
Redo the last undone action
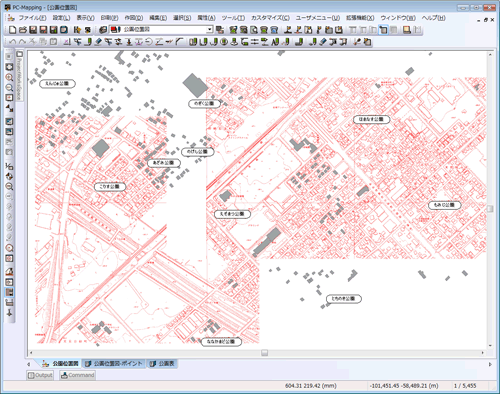click(x=22, y=42)
